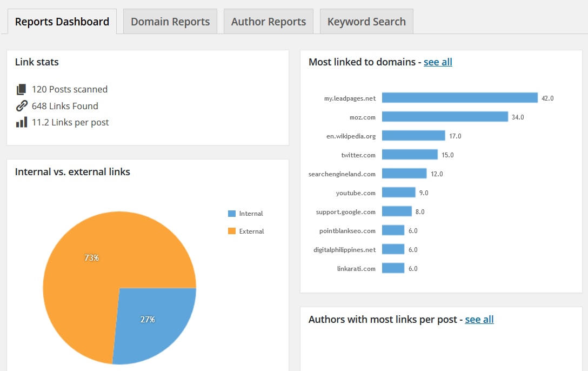The image size is (588, 371).
Task: Click the blue Internal color swatch
Action: coord(231,213)
